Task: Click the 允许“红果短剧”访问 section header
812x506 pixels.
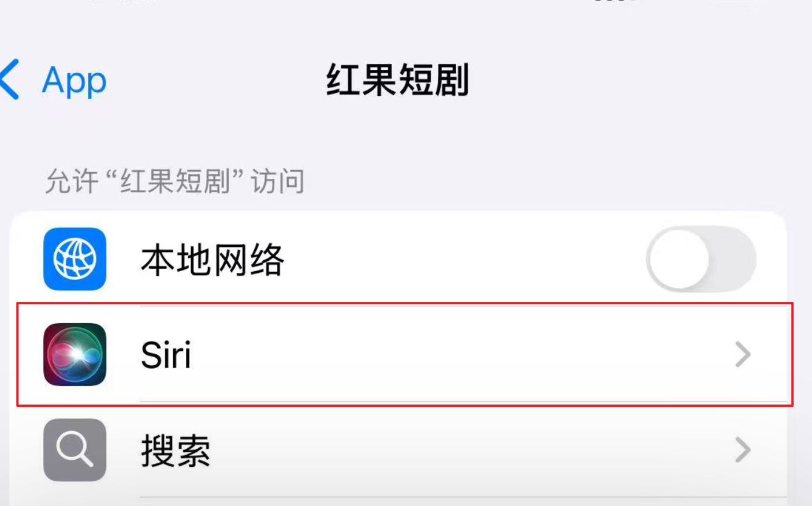Action: point(174,181)
